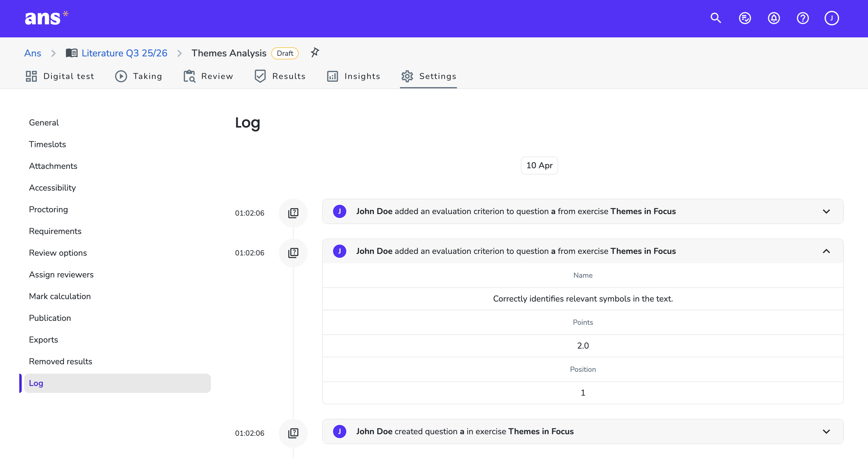Image resolution: width=868 pixels, height=468 pixels.
Task: Open the search icon in header
Action: (716, 18)
